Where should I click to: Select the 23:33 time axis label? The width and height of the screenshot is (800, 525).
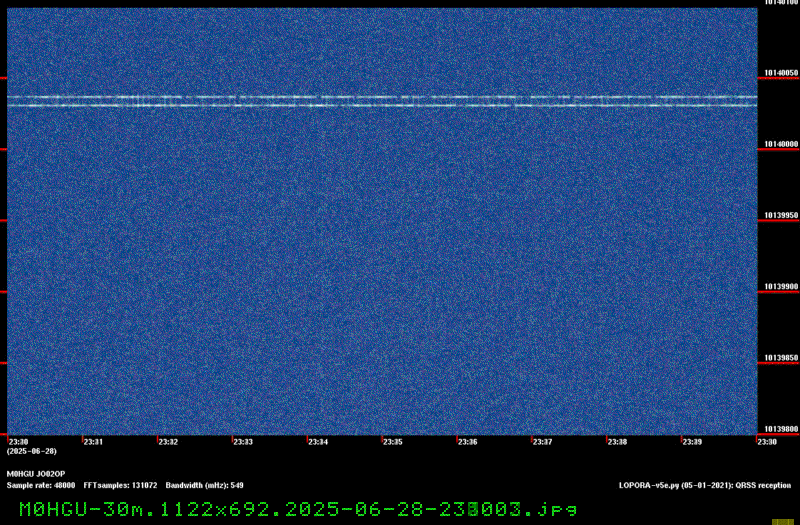click(x=243, y=442)
